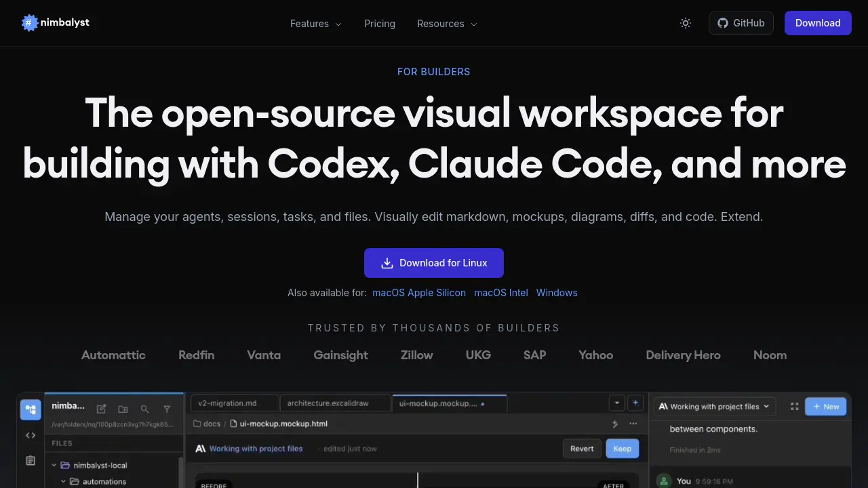Screen dimensions: 868x488
Task: Click the blue sparkle icon beside the tabs
Action: pos(635,403)
